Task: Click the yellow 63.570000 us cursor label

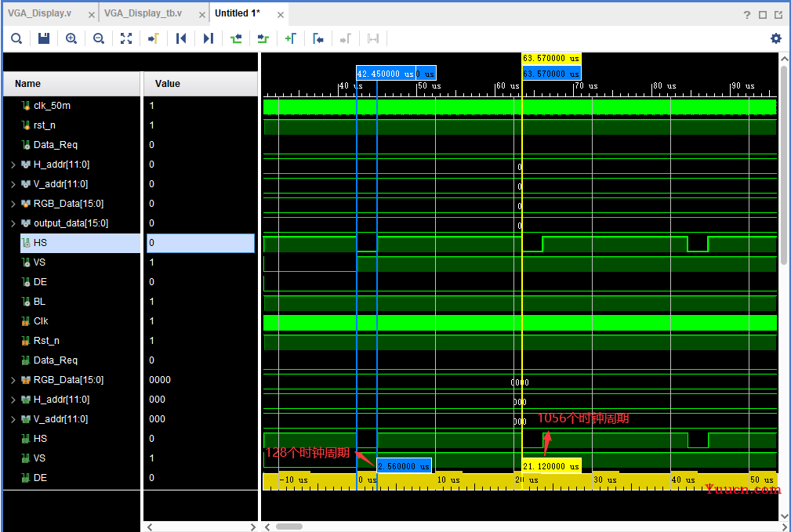Action: point(551,59)
